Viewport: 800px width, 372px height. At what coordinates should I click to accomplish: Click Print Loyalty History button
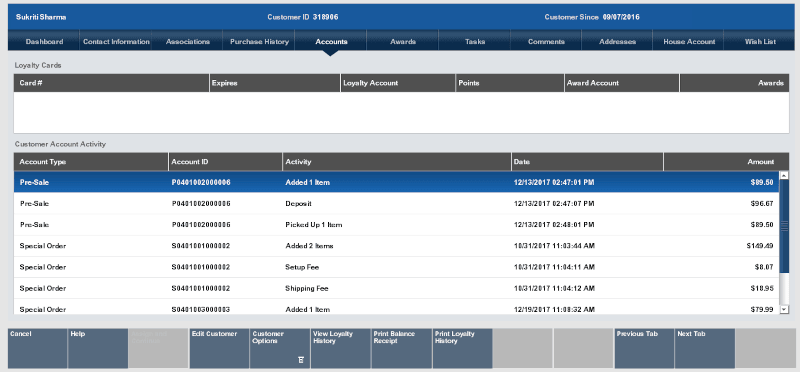(462, 349)
